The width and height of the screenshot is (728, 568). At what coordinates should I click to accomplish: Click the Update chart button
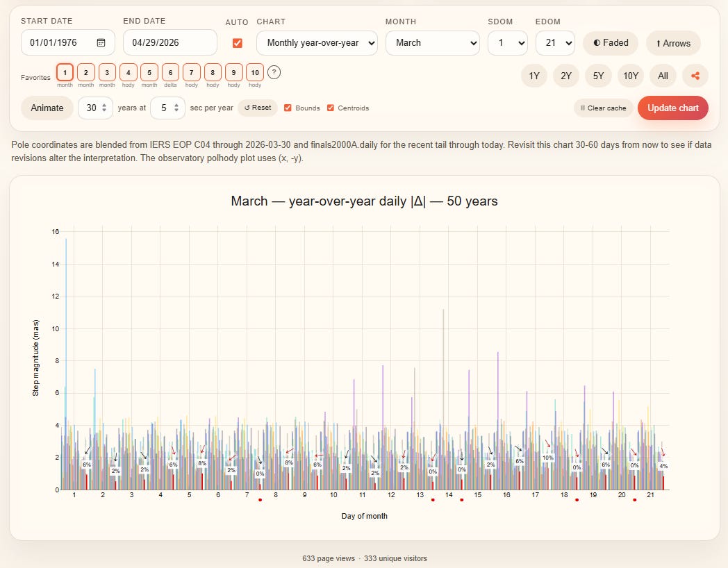(x=672, y=108)
